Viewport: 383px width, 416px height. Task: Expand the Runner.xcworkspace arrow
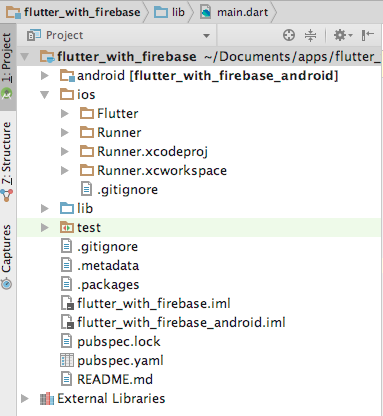[x=65, y=171]
